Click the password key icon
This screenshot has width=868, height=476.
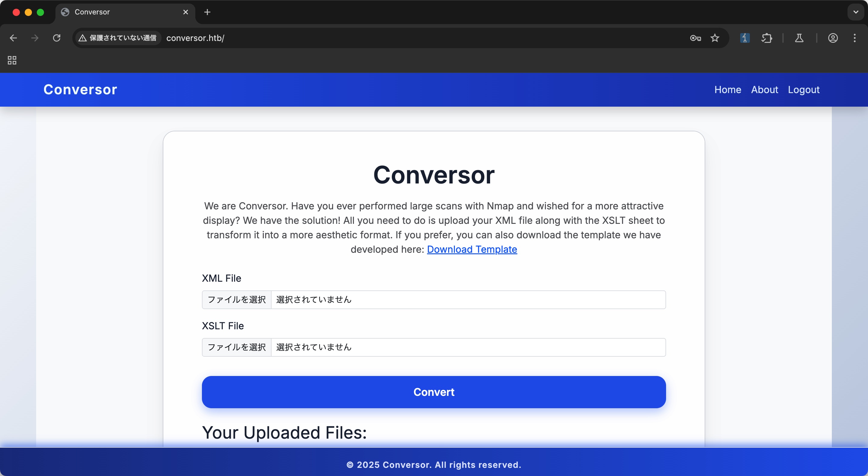coord(695,38)
